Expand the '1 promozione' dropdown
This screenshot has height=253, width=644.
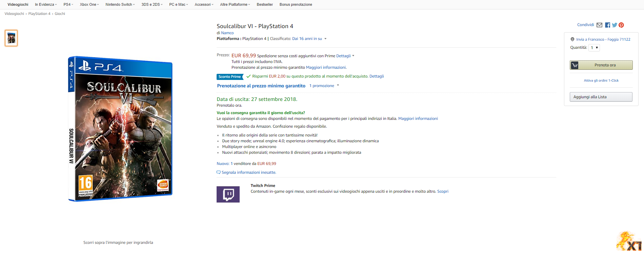point(338,86)
